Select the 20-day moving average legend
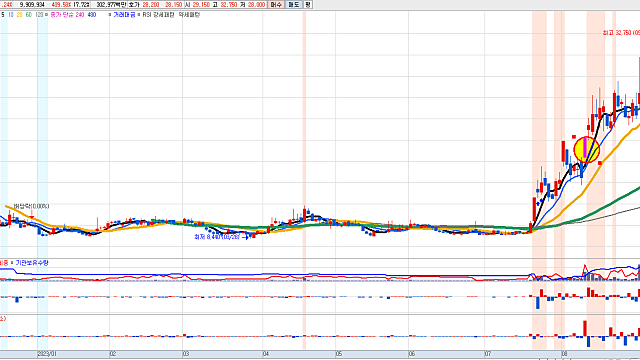This screenshot has height=360, width=640. (x=20, y=15)
